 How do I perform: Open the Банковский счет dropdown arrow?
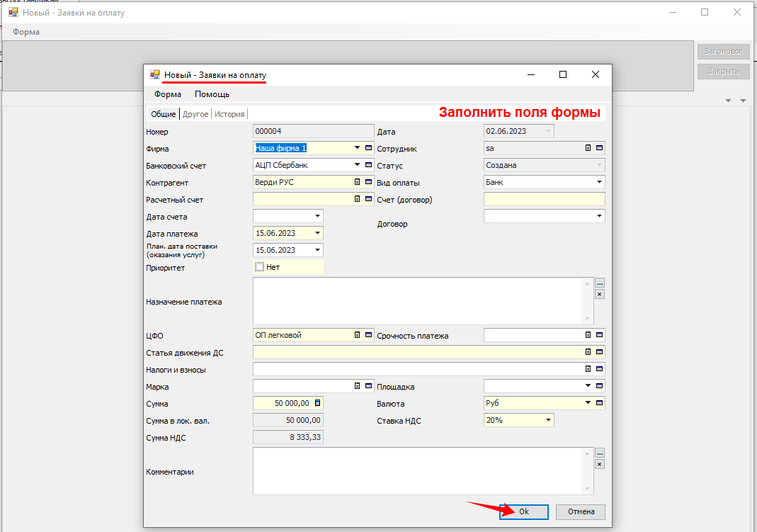[358, 165]
